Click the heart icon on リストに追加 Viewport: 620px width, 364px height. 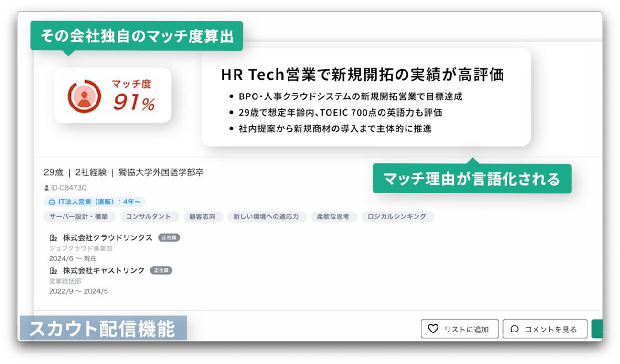click(433, 329)
